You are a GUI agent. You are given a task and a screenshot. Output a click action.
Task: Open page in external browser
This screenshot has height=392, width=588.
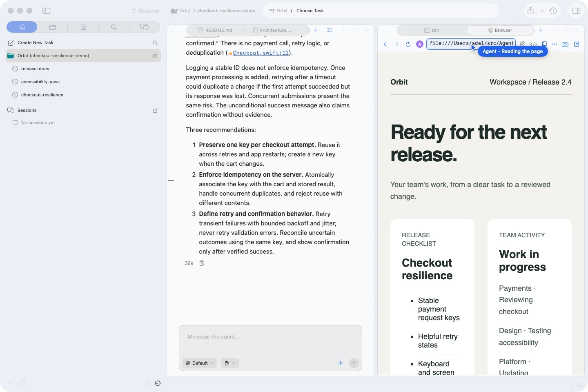[x=577, y=44]
